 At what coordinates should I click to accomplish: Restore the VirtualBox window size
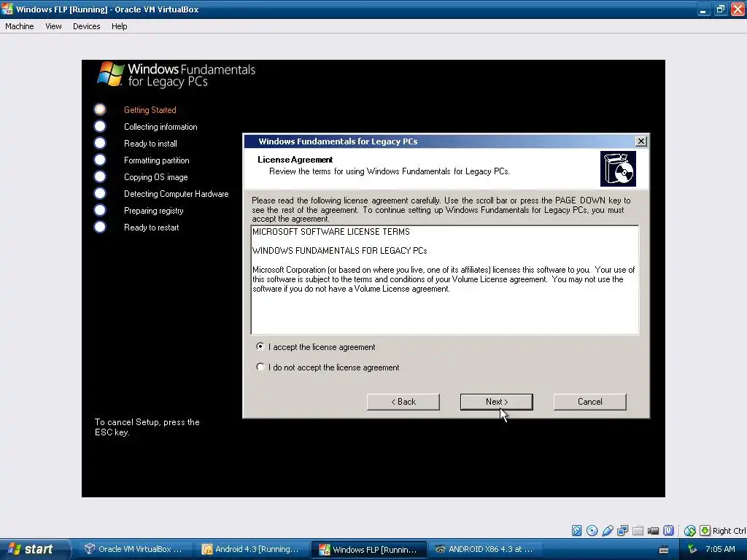point(720,9)
